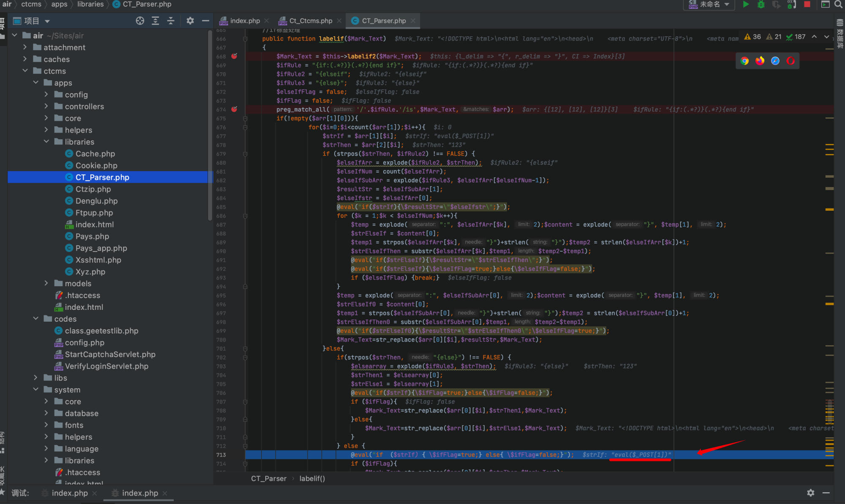
Task: Open preview in the Chrome browser icon
Action: coord(745,61)
